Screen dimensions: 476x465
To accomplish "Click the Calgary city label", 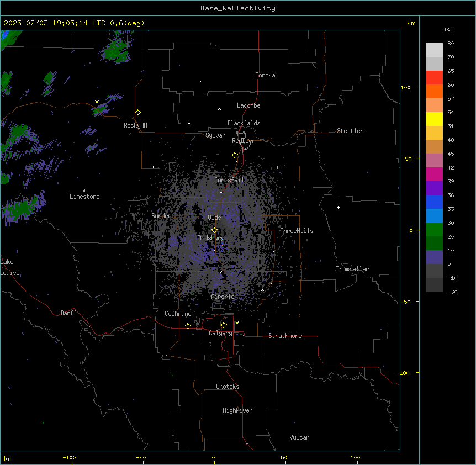I will click(x=221, y=333).
